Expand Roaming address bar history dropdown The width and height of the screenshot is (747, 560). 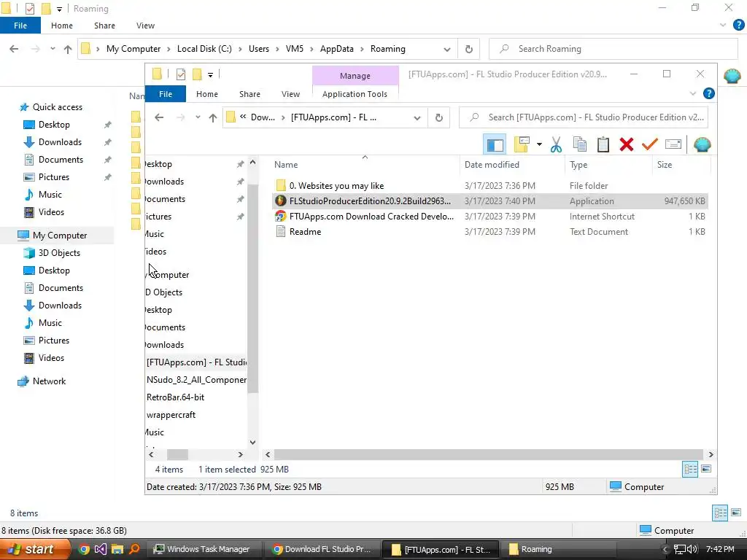[x=447, y=49]
